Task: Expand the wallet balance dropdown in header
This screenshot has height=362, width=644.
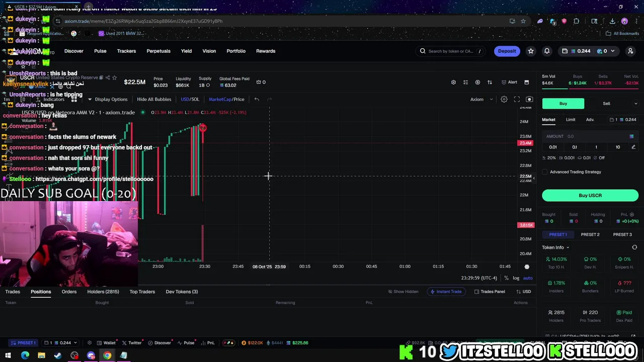Action: click(614, 51)
